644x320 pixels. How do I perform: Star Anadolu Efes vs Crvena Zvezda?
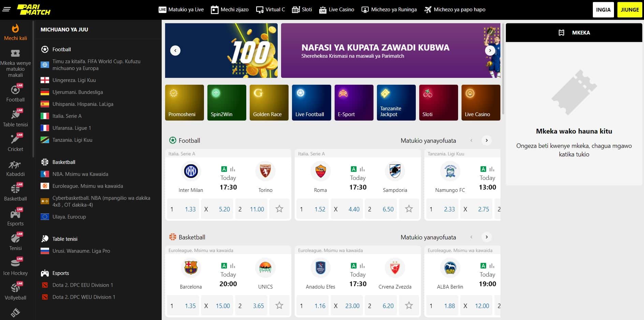pyautogui.click(x=409, y=306)
